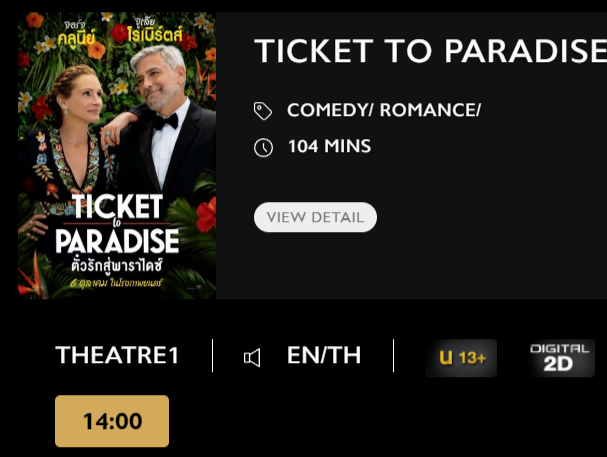This screenshot has width=607, height=457.
Task: Click the EN/TH language label
Action: (x=324, y=355)
